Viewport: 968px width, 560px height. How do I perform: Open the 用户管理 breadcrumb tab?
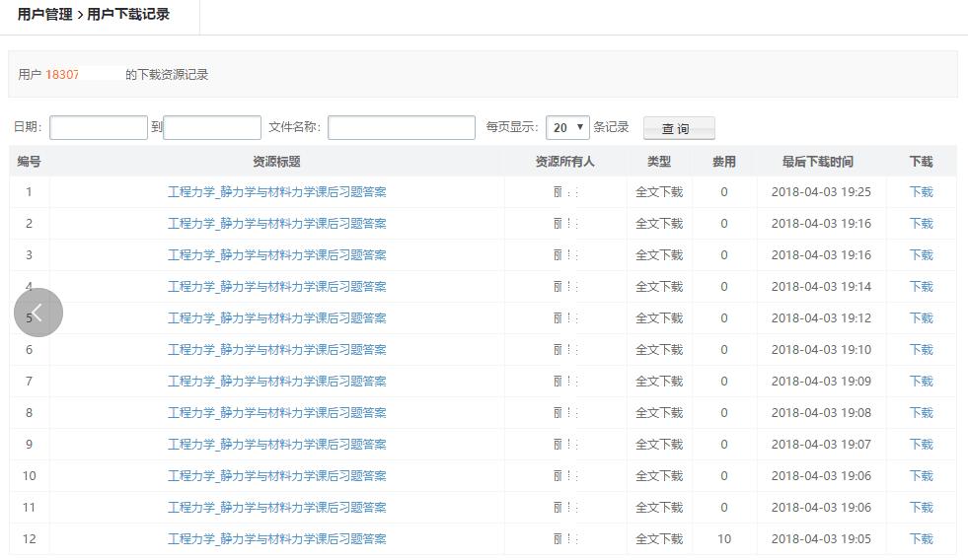point(44,14)
